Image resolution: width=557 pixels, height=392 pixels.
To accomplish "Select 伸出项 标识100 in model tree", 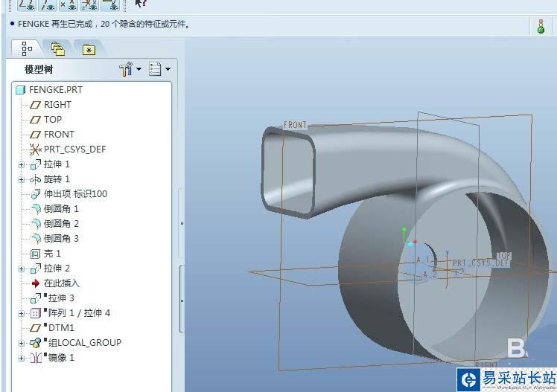I will click(x=75, y=194).
